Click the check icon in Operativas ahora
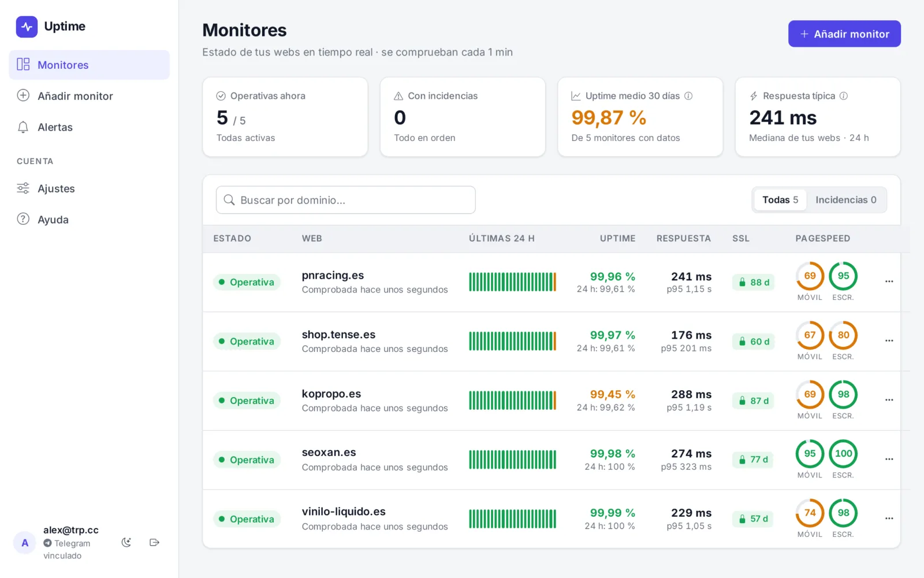 point(221,96)
